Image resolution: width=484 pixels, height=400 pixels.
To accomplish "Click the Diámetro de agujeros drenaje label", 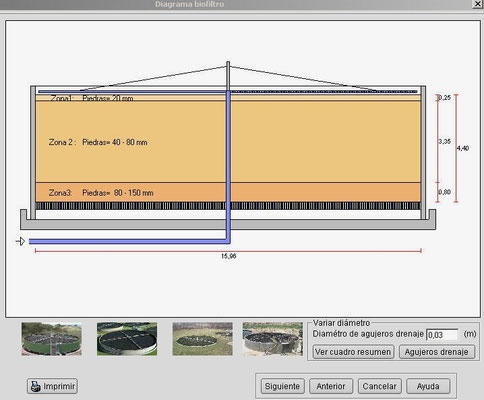I will [368, 334].
